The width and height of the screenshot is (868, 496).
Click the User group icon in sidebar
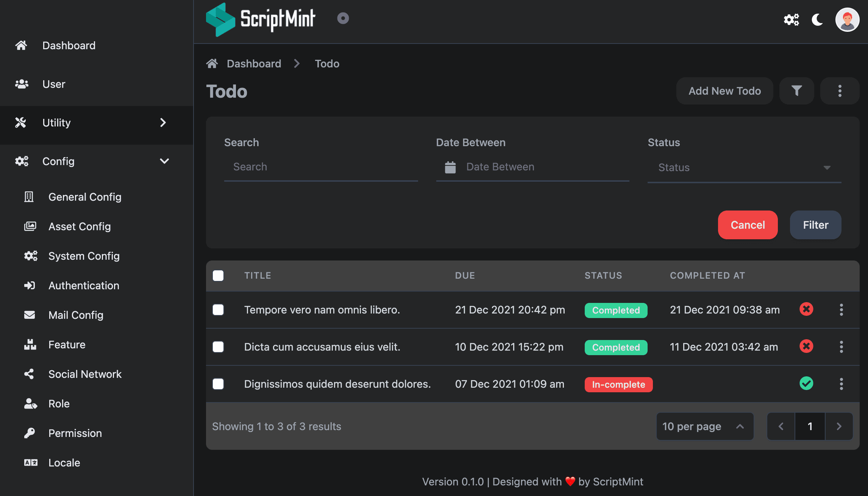coord(22,84)
